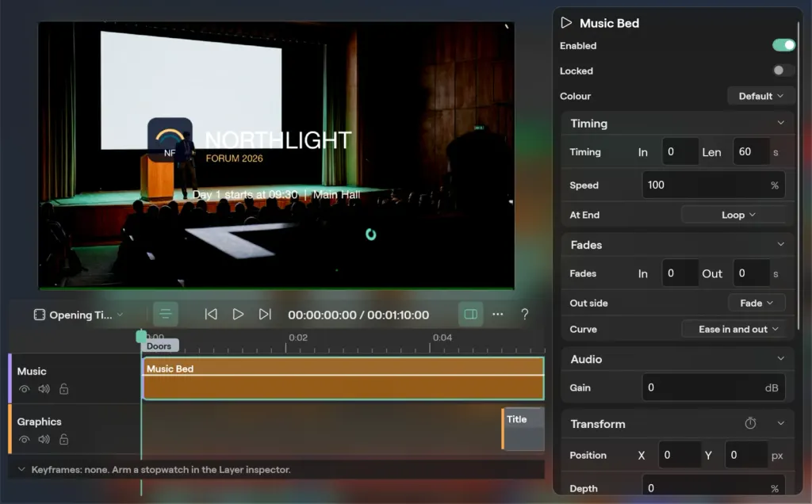
Task: Select the Graphics track header
Action: [75, 430]
